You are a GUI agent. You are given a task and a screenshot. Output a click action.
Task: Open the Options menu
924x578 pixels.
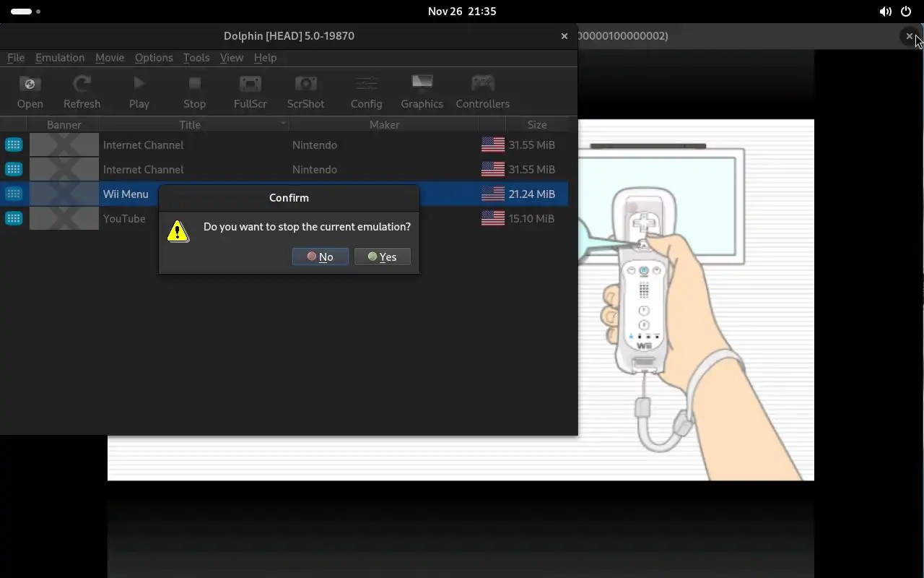pos(154,58)
